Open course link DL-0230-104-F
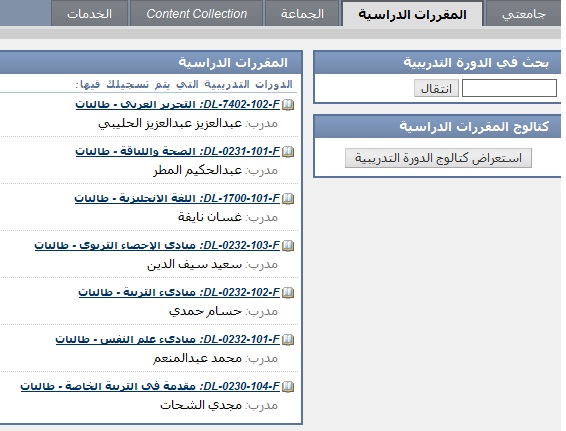The width and height of the screenshot is (566, 431). pyautogui.click(x=150, y=386)
